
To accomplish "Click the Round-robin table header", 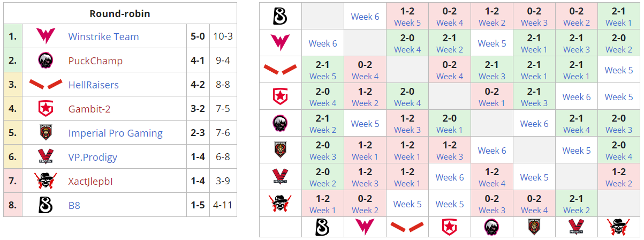I will [x=120, y=13].
